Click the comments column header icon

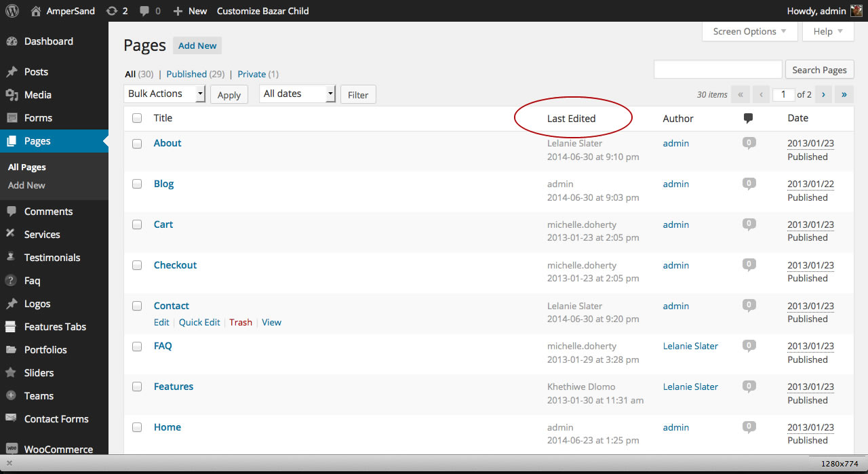[749, 118]
